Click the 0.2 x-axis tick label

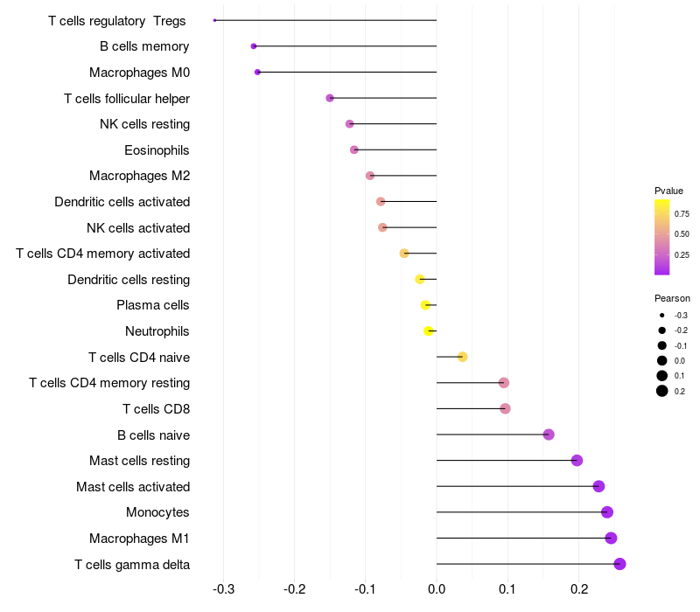578,590
